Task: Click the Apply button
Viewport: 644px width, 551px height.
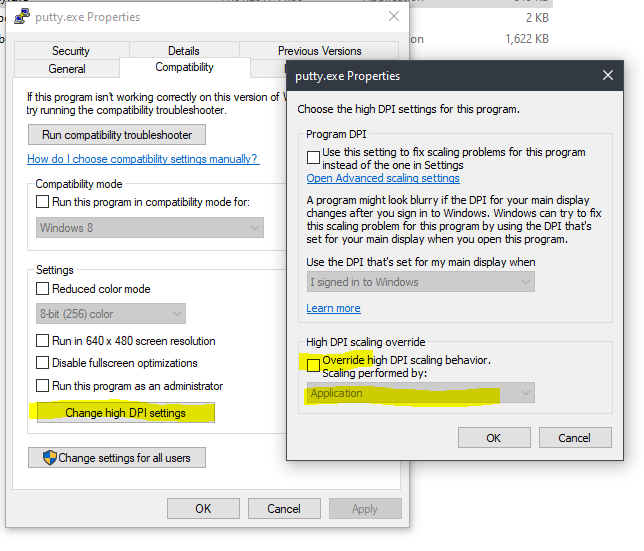Action: click(365, 509)
